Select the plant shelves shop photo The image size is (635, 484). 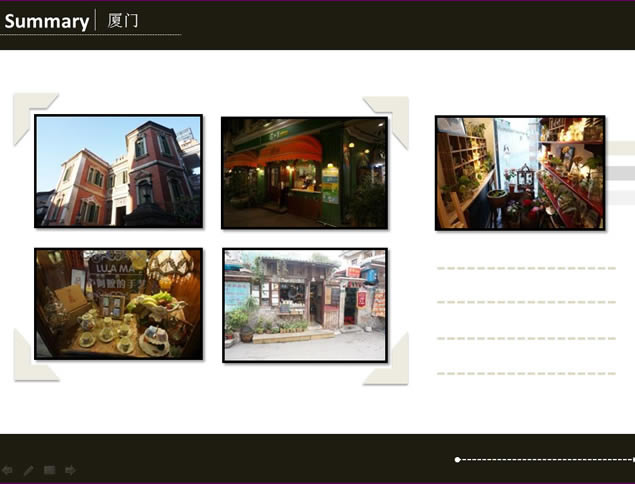coord(520,173)
